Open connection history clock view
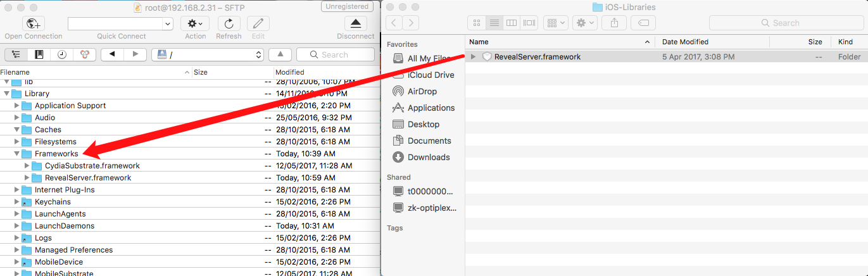Viewport: 868px width, 276px height. tap(61, 54)
